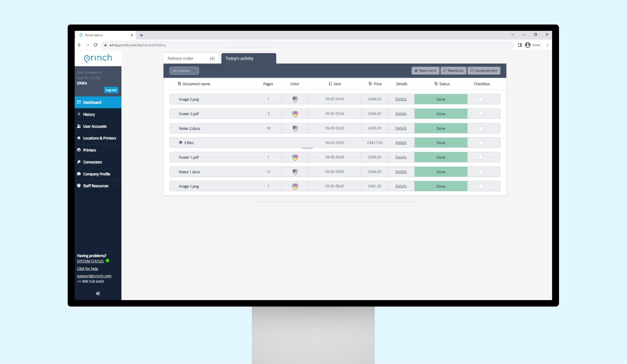Image resolution: width=627 pixels, height=364 pixels.
Task: Sort by Price using its arrow icon
Action: coord(370,84)
